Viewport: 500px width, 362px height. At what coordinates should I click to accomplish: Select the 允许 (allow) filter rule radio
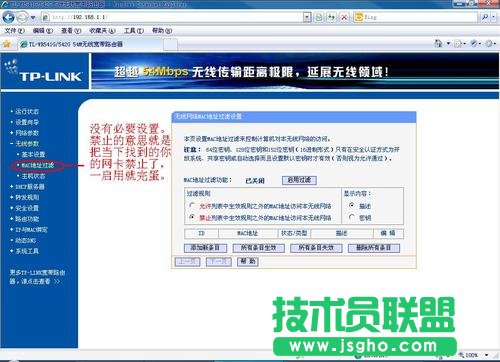pos(192,205)
